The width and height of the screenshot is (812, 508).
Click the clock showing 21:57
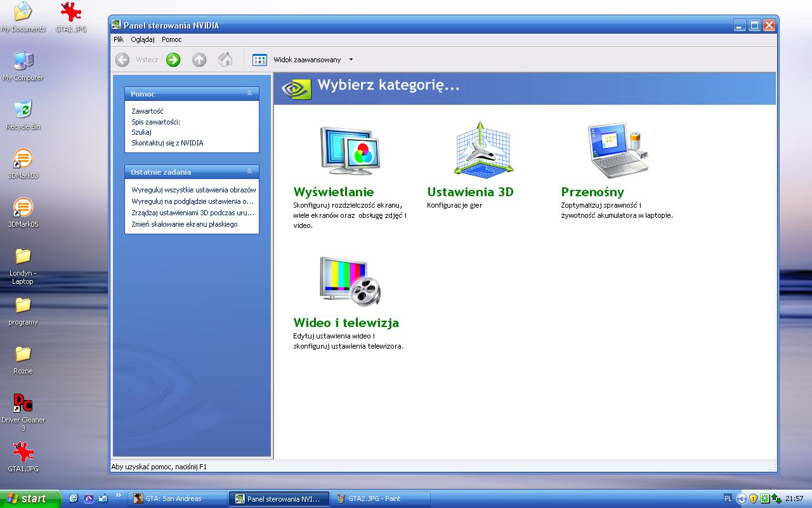click(x=794, y=499)
